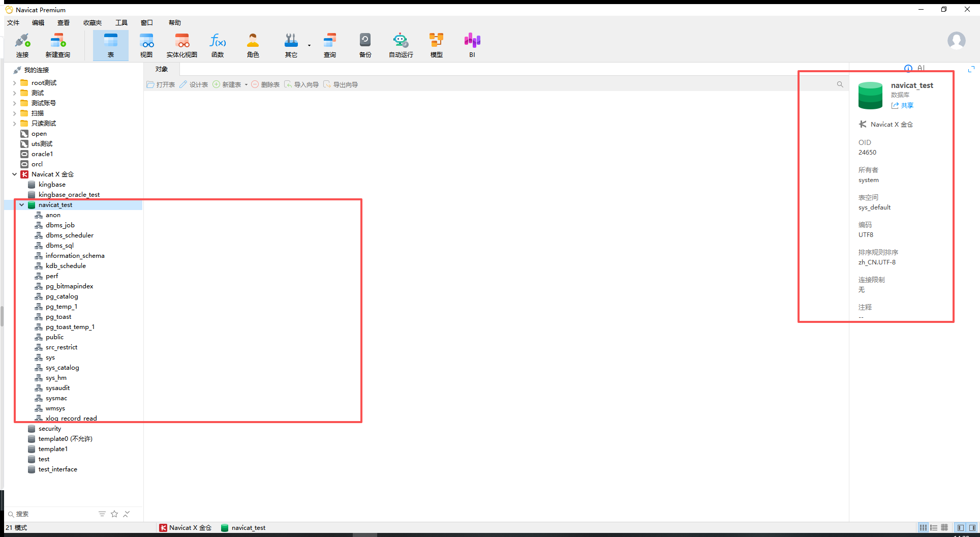Switch object pane to grid icon view
Screen dimensions: 980x537
click(923, 528)
